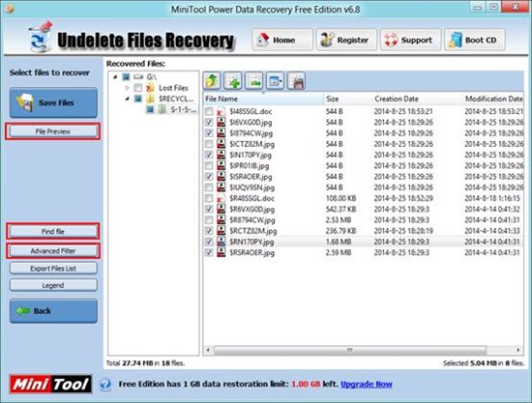Select the file name $R8794CW.jpg
The image size is (532, 403).
[x=252, y=220]
